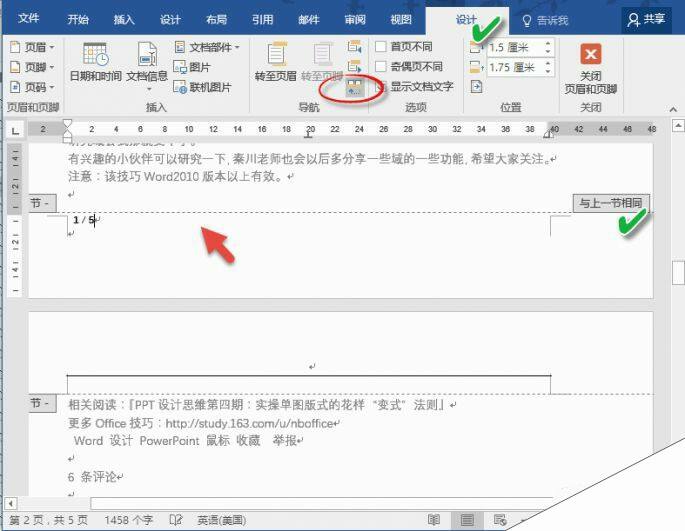
Task: Toggle 显示文档文字 checkbox
Action: tap(381, 87)
